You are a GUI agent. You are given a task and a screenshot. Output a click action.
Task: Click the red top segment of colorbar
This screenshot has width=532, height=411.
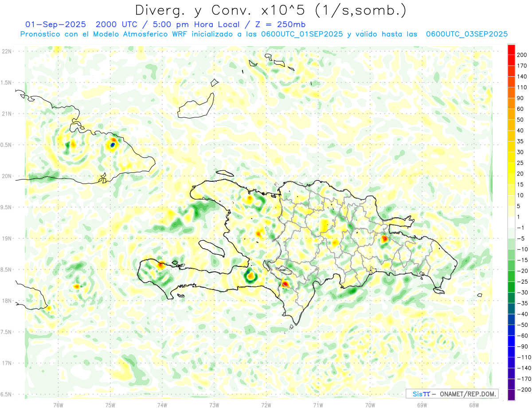(511, 50)
